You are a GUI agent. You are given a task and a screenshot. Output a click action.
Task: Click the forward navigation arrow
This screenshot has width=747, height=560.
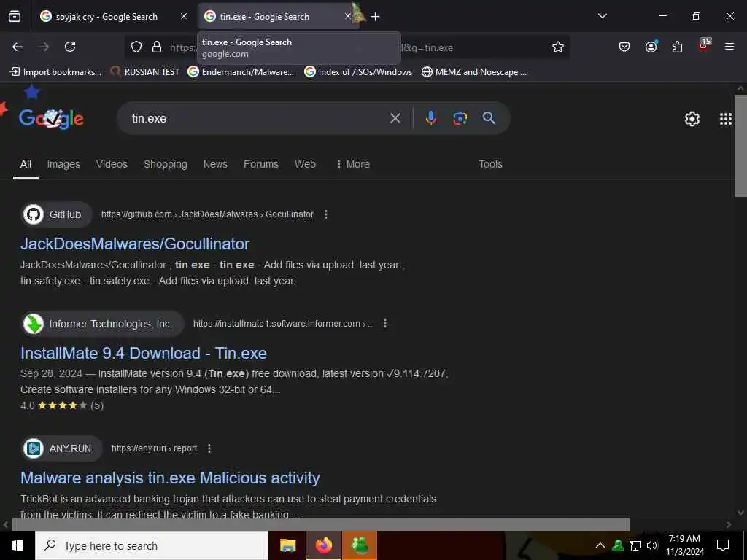tap(44, 47)
